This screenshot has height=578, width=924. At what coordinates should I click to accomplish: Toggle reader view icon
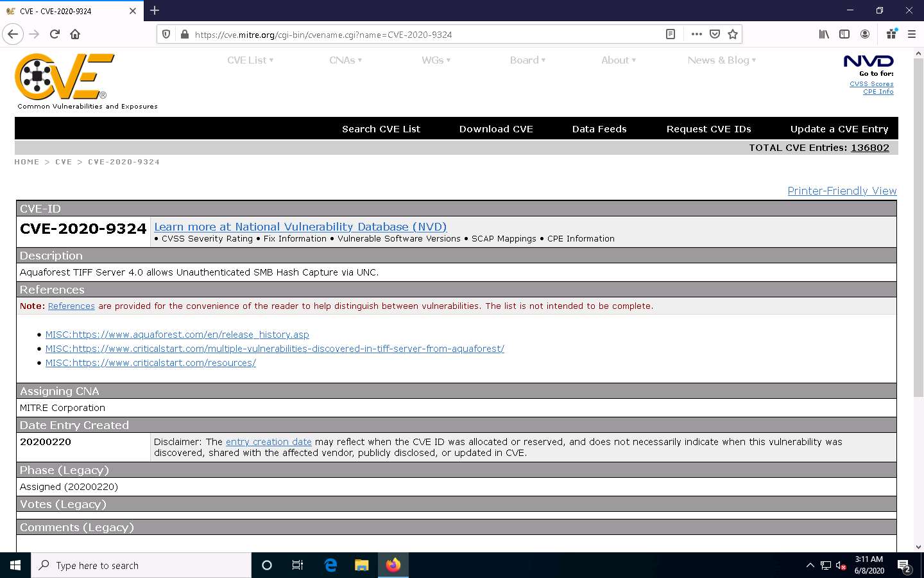671,34
